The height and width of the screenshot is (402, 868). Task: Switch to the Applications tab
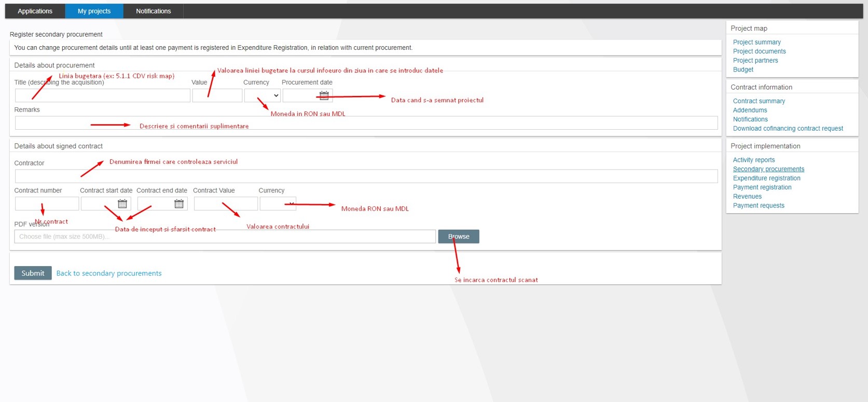tap(35, 11)
